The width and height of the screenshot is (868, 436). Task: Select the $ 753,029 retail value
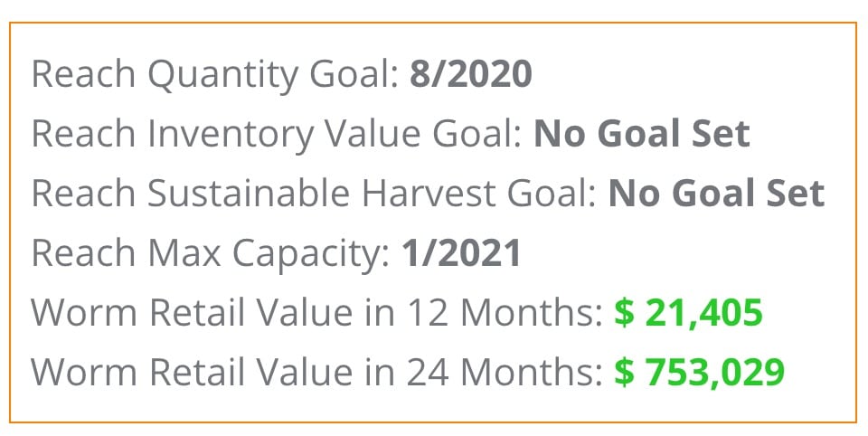pyautogui.click(x=700, y=372)
